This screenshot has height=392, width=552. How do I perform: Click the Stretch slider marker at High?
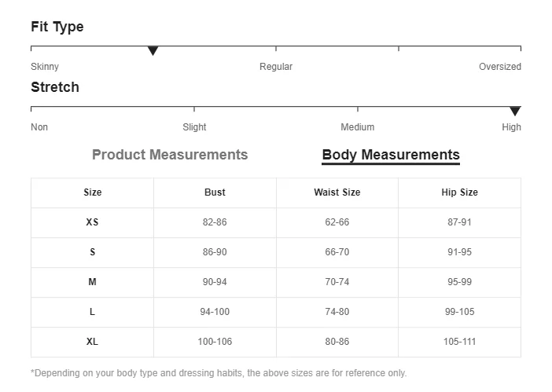point(515,112)
